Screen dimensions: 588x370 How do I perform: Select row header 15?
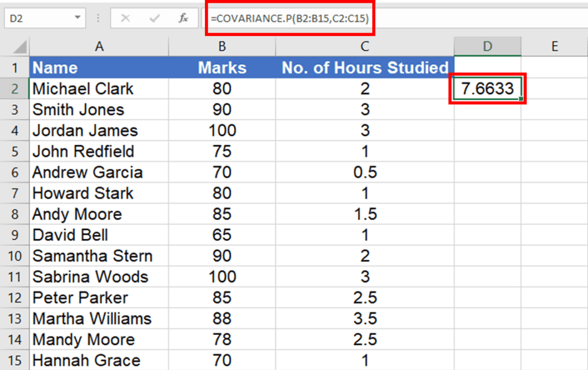tap(14, 360)
